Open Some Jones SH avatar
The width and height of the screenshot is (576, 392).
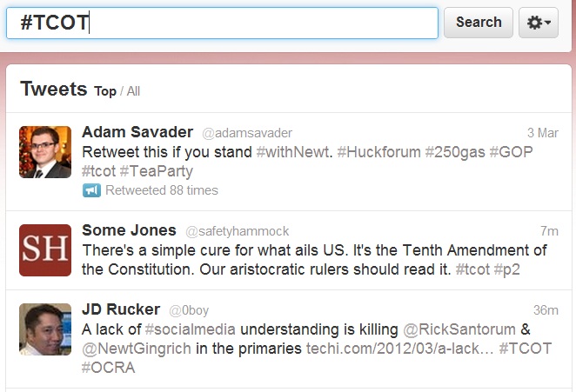tap(45, 250)
